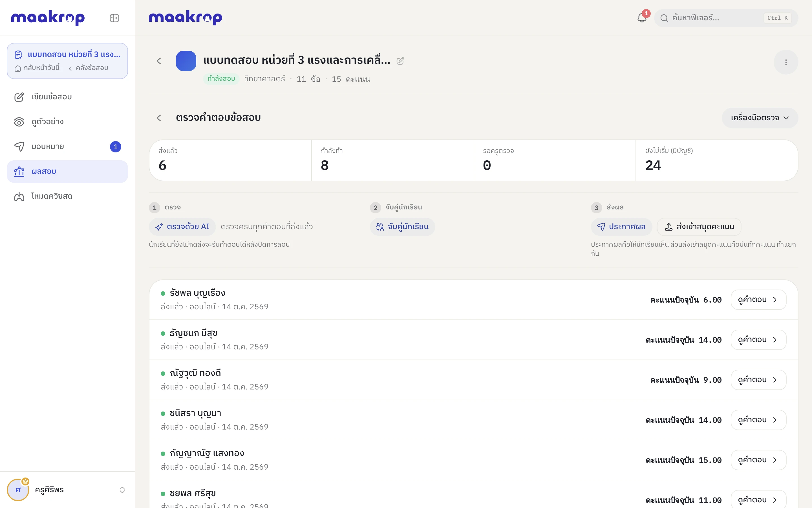
Task: Open ดูคำตอบ for ธัญชนก มีสุข
Action: 758,340
